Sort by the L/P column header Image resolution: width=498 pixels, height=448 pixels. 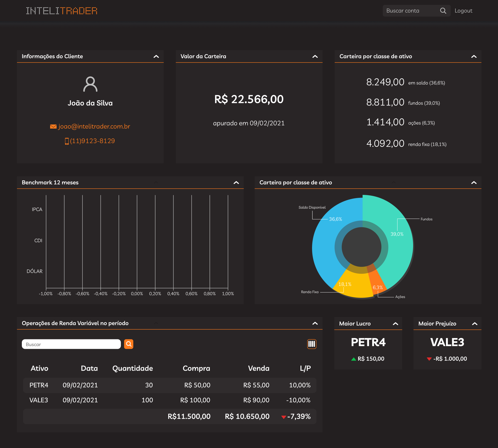[x=305, y=368]
